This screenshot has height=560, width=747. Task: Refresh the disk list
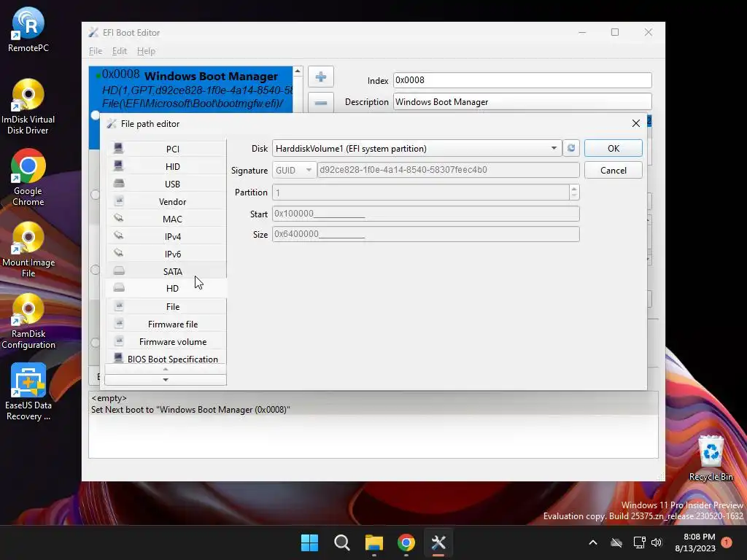(x=570, y=148)
